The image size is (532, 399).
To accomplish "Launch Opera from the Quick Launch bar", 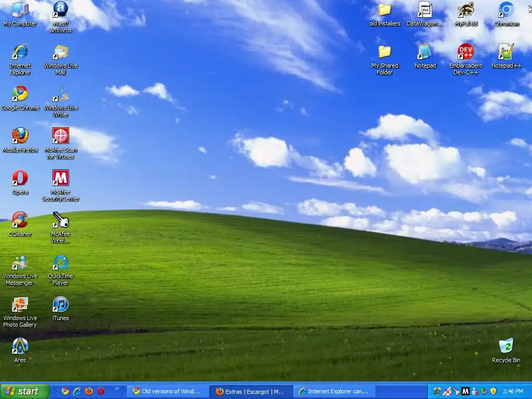I will tap(101, 391).
